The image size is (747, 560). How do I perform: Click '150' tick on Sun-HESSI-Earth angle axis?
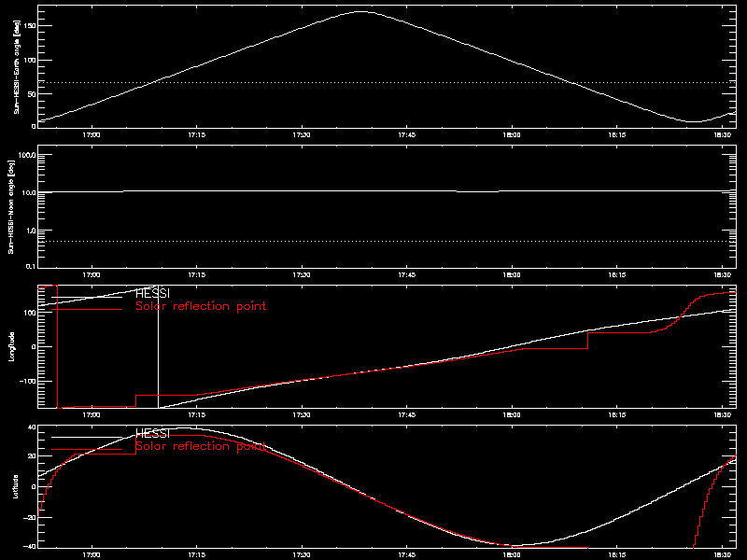(x=31, y=26)
